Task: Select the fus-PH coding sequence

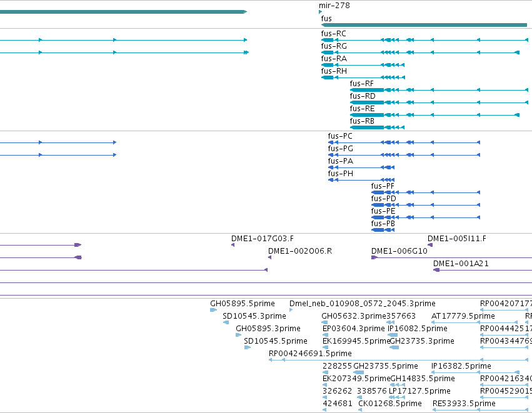Action: point(361,180)
